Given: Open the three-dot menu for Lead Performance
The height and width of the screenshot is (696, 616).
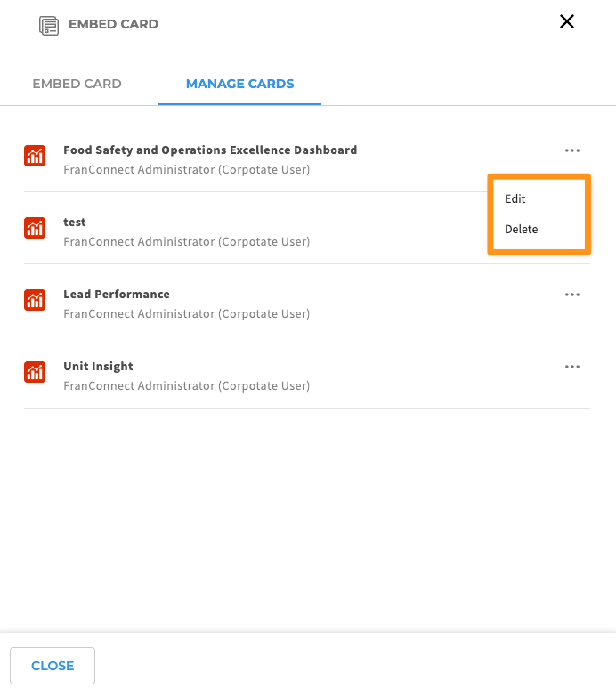Looking at the screenshot, I should click(x=572, y=295).
